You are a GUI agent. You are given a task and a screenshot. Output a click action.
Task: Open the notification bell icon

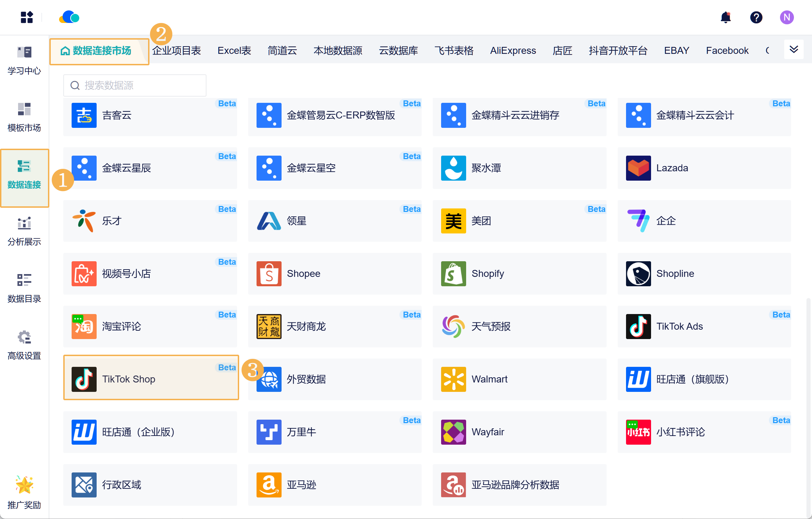(x=725, y=17)
